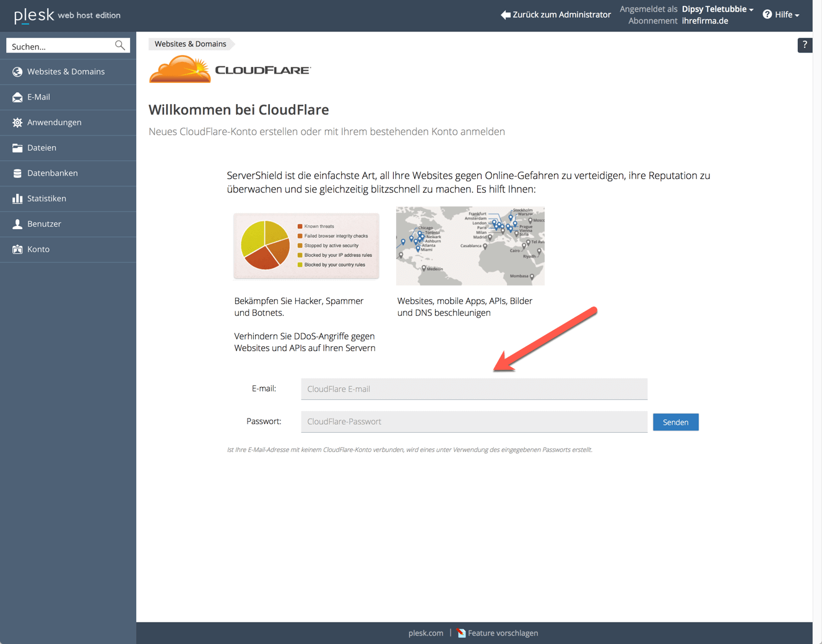Click the Dateien folder icon
Image resolution: width=822 pixels, height=644 pixels.
tap(17, 148)
